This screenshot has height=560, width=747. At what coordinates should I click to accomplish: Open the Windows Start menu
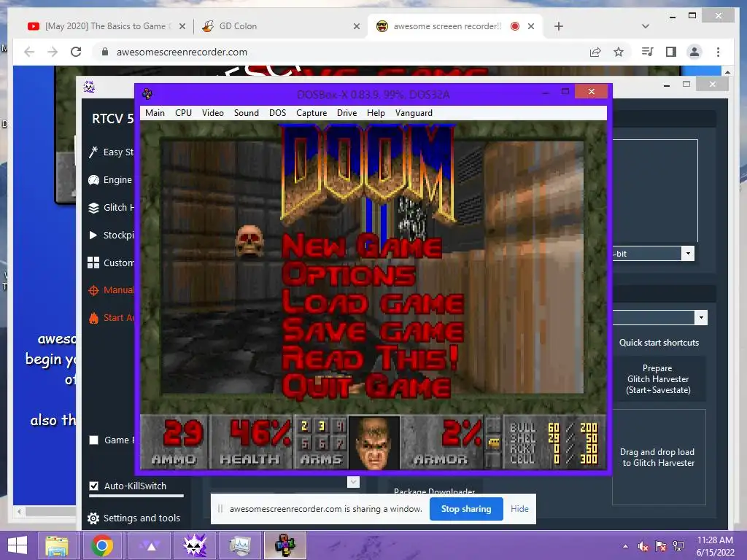18,545
